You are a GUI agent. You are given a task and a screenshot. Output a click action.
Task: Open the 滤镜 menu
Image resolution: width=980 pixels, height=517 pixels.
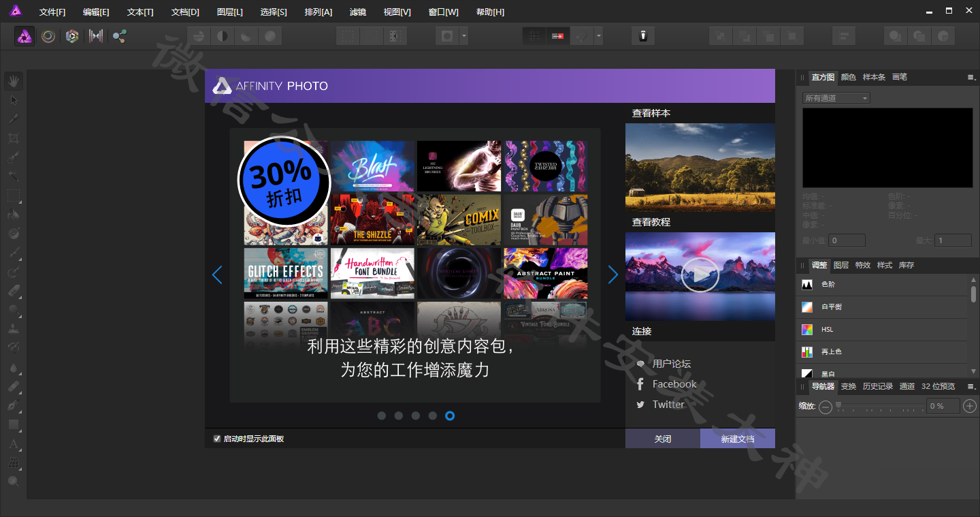tap(358, 12)
